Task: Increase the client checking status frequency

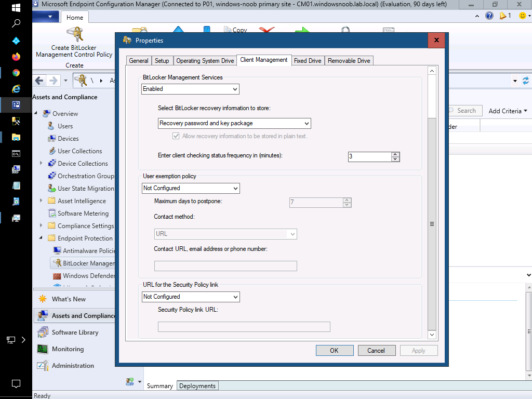Action: click(395, 154)
